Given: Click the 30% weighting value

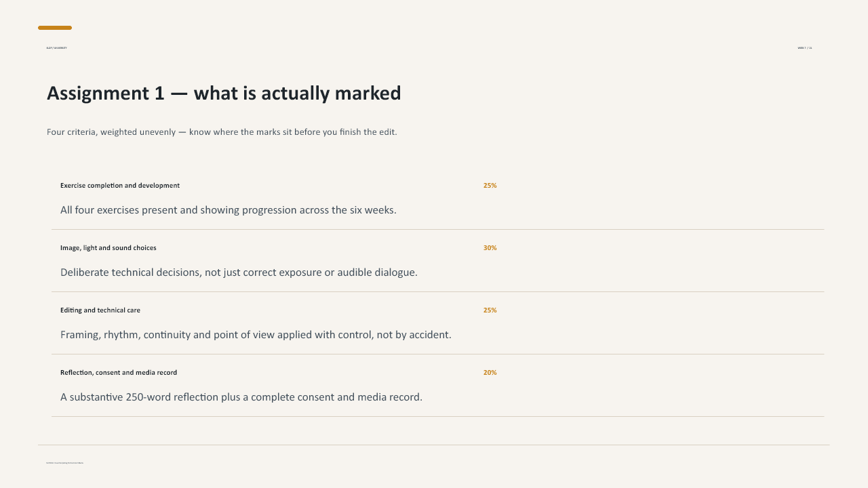Looking at the screenshot, I should point(490,247).
